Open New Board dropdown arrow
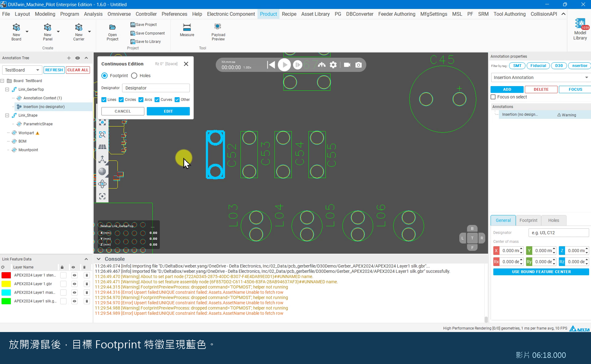 pos(27,31)
